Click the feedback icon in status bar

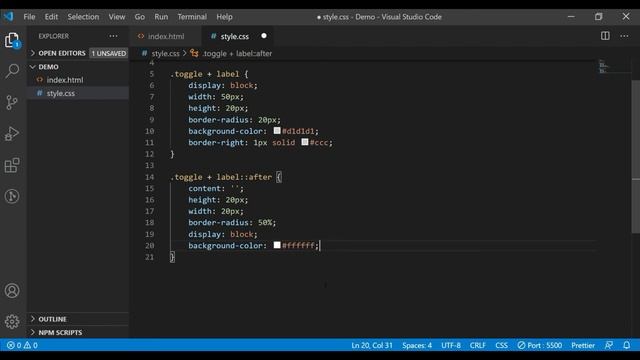[609, 345]
